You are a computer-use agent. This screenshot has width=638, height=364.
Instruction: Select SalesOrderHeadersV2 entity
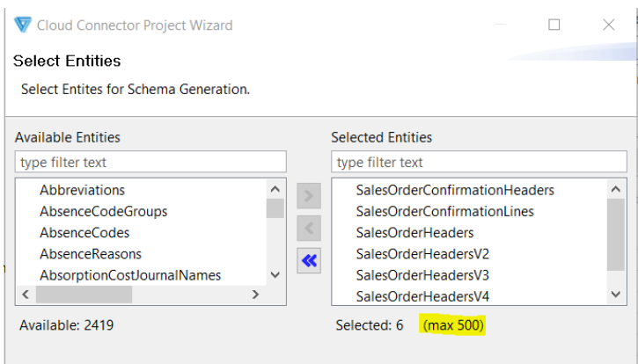click(422, 254)
